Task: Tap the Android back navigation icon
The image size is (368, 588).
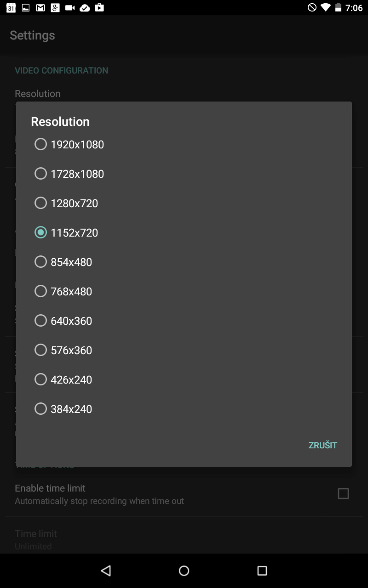Action: coord(106,571)
